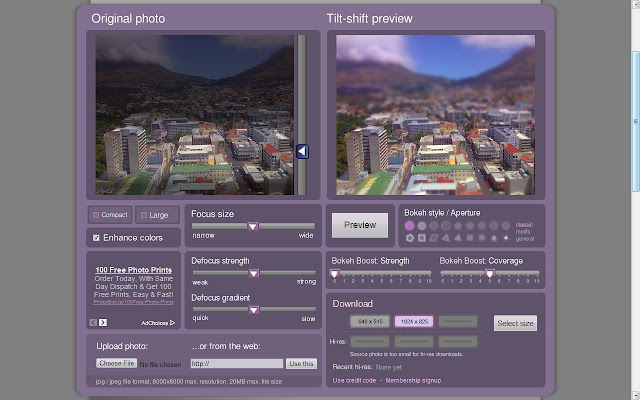Click the Select size button

point(515,323)
